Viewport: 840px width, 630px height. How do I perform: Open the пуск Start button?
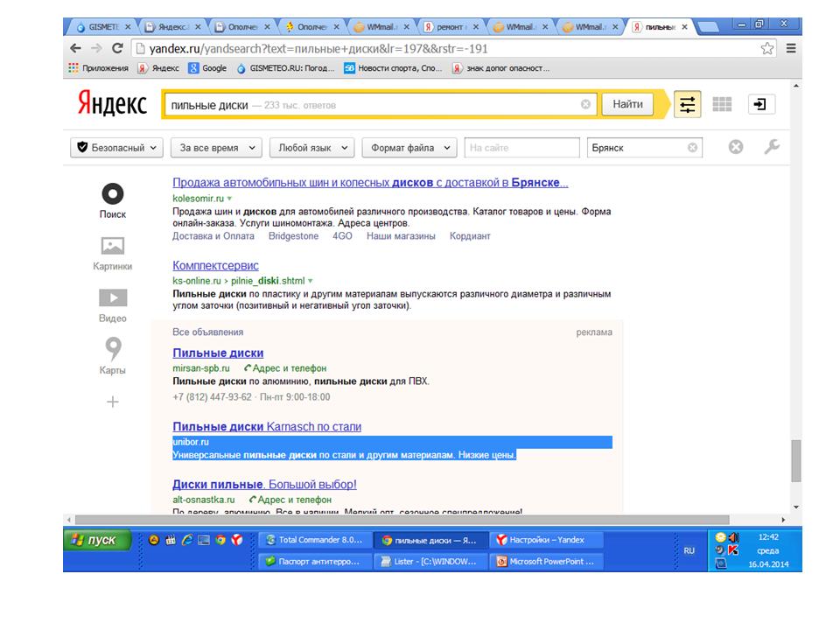pyautogui.click(x=97, y=540)
